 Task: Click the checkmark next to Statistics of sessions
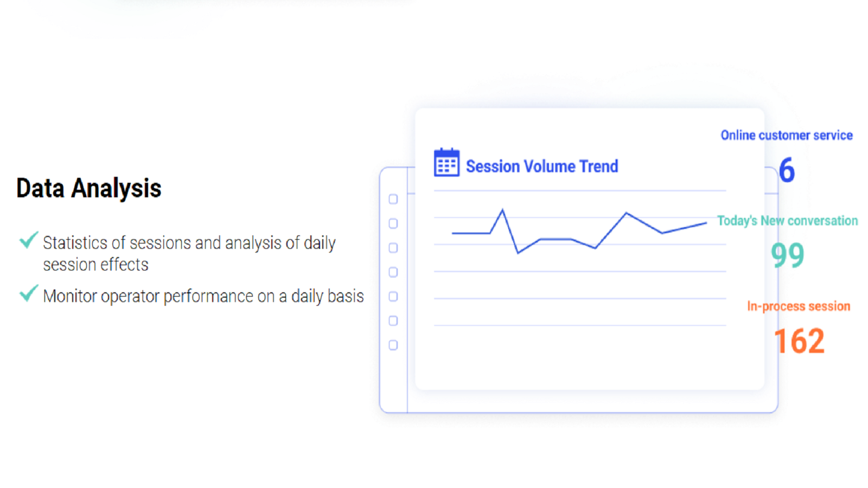pyautogui.click(x=28, y=240)
